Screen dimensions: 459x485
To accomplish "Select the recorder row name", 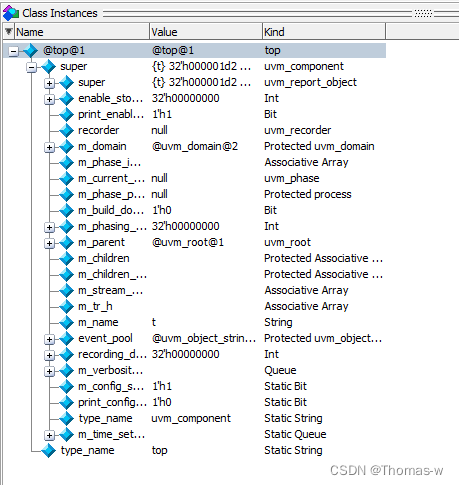I will point(98,130).
